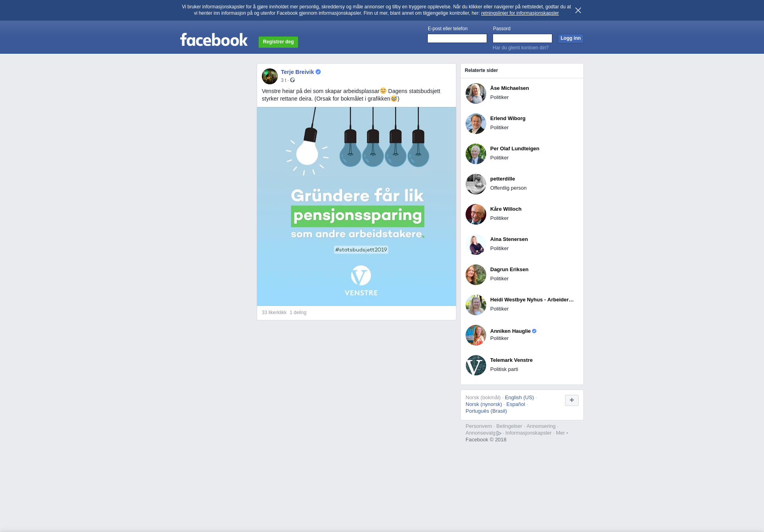Click the 33 likerklikk count
This screenshot has height=532, width=764.
(x=274, y=313)
